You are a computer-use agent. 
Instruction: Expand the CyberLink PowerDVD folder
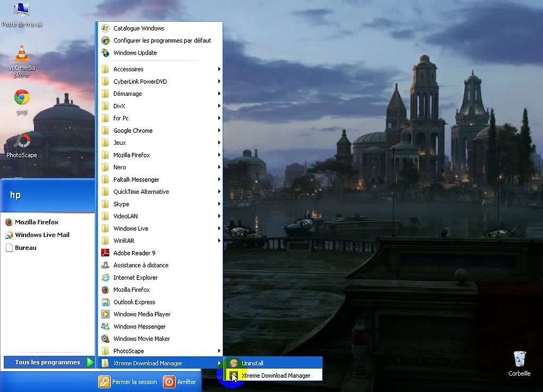pos(140,82)
